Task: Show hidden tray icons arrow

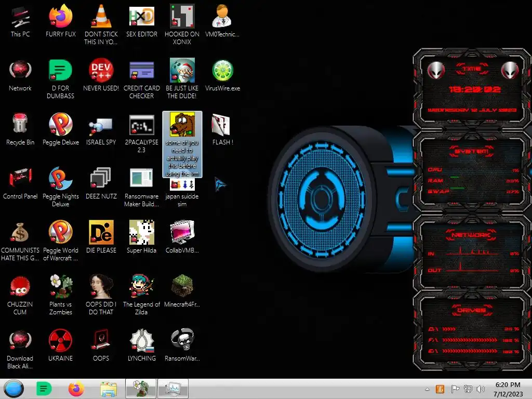Action: 427,389
